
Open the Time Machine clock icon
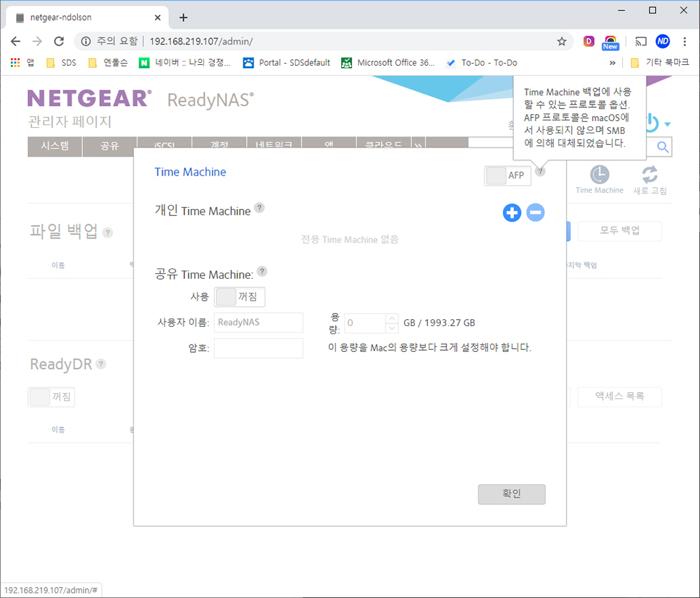pyautogui.click(x=599, y=175)
